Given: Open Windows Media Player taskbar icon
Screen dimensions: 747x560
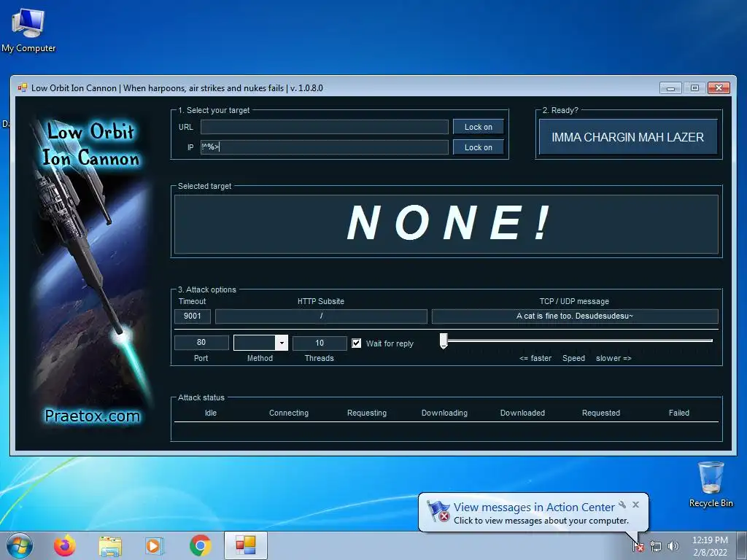Looking at the screenshot, I should [154, 546].
